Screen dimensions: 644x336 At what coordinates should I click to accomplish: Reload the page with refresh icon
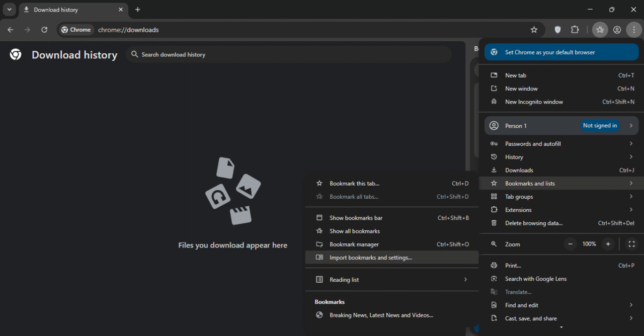(x=44, y=30)
